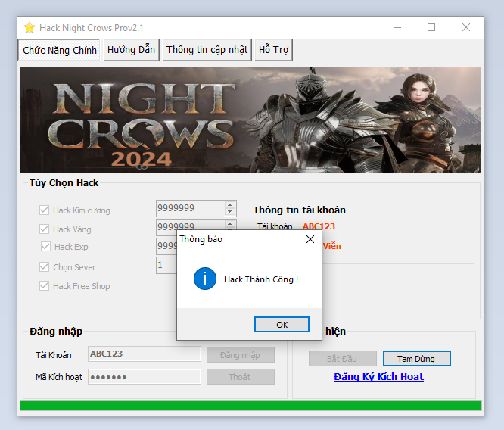Toggle the Hack Vàng checkbox
504x430 pixels.
[44, 229]
